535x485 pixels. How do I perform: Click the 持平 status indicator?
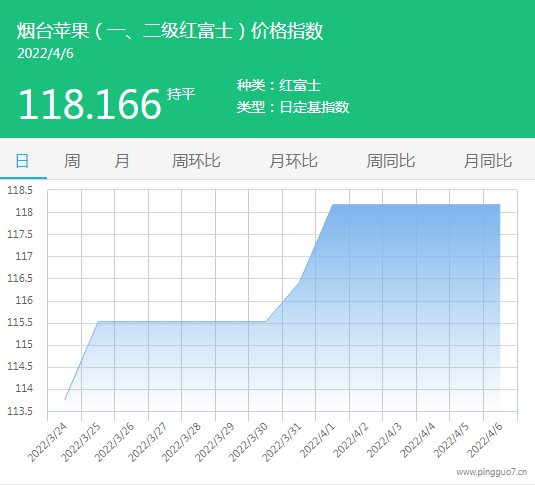(181, 94)
